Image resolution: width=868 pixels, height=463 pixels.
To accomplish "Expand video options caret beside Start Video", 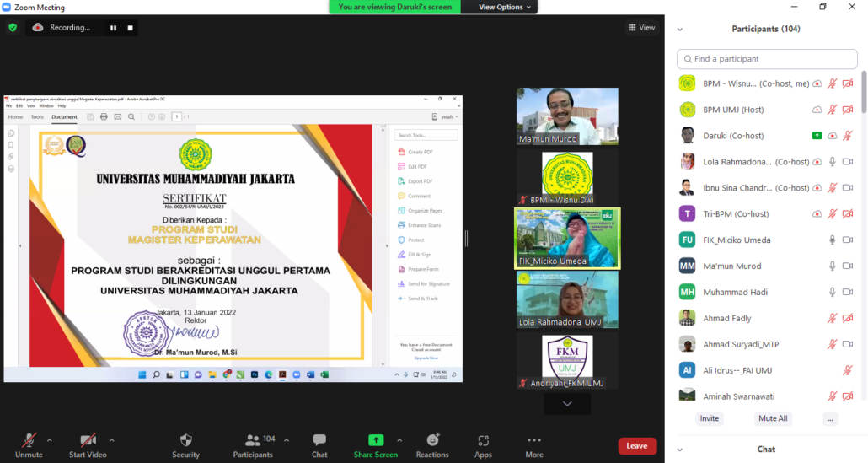I will [112, 440].
